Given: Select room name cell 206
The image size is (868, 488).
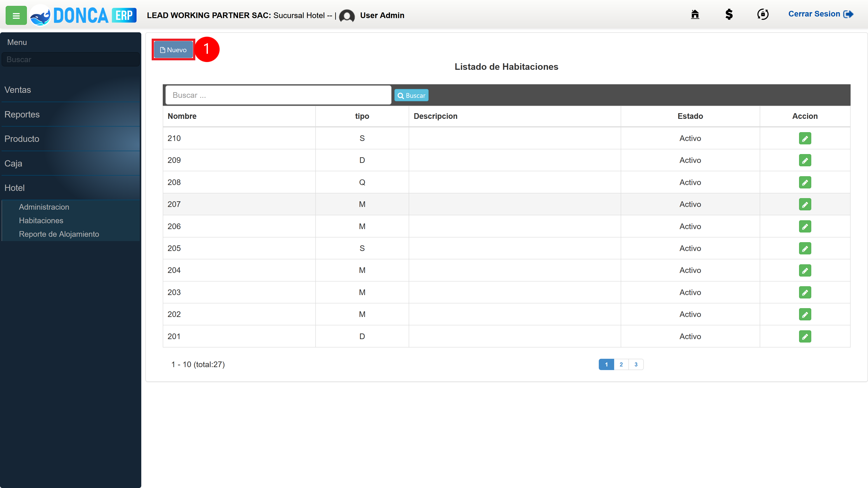Looking at the screenshot, I should point(239,226).
